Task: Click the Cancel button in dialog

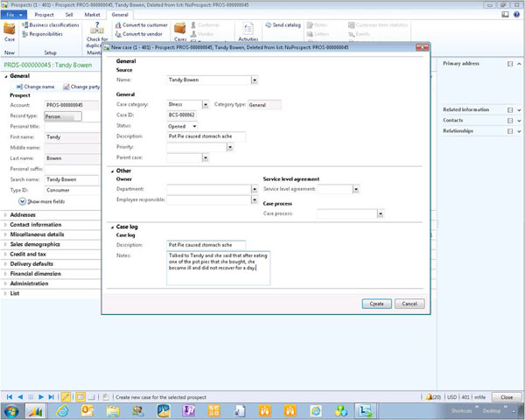Action: point(409,304)
